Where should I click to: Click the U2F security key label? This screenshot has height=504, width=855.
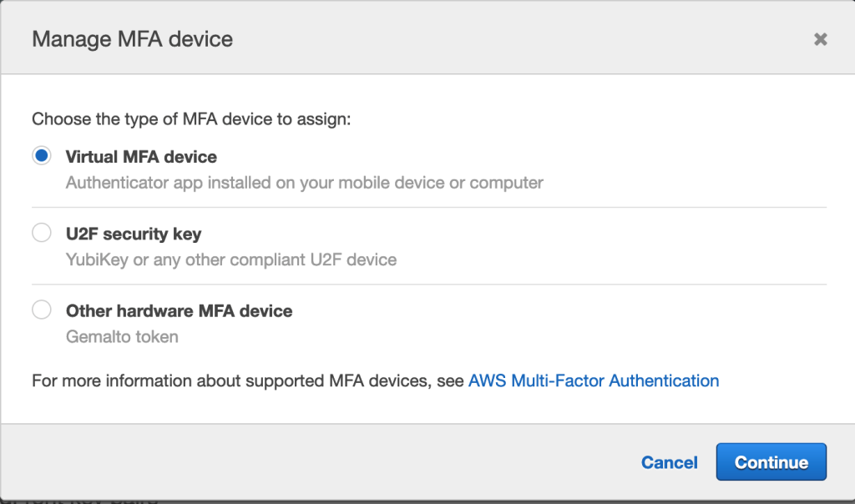134,234
